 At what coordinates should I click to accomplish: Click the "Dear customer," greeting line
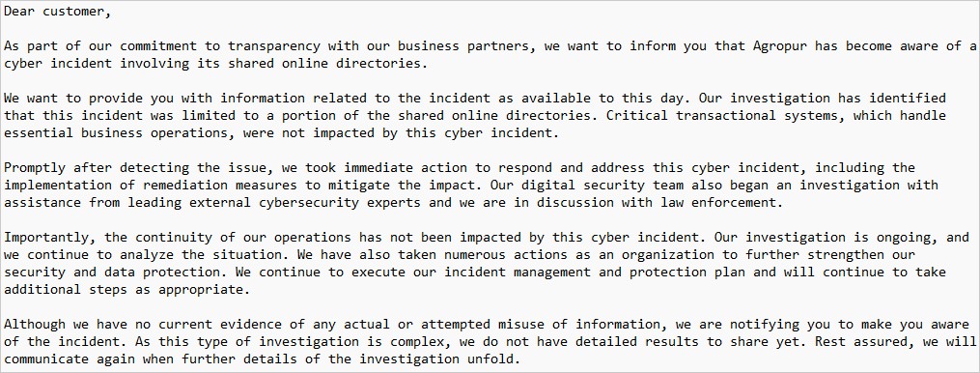pyautogui.click(x=58, y=12)
